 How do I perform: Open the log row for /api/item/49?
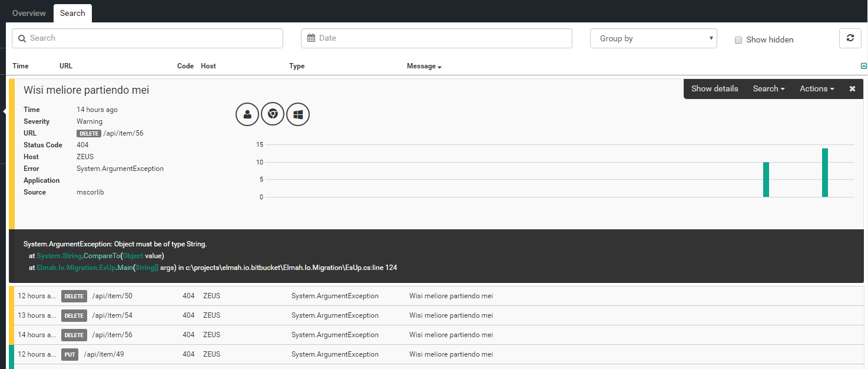point(436,354)
